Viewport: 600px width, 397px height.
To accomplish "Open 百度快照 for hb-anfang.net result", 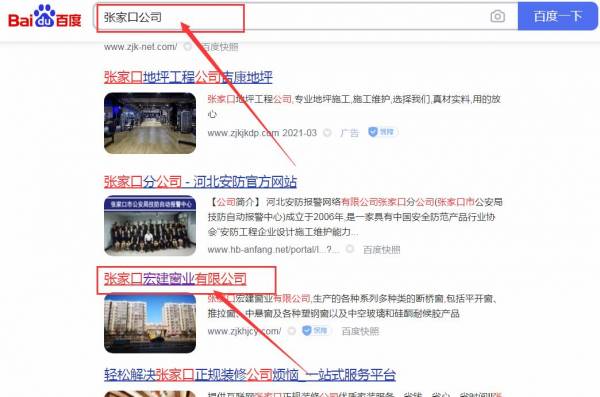I will [382, 250].
